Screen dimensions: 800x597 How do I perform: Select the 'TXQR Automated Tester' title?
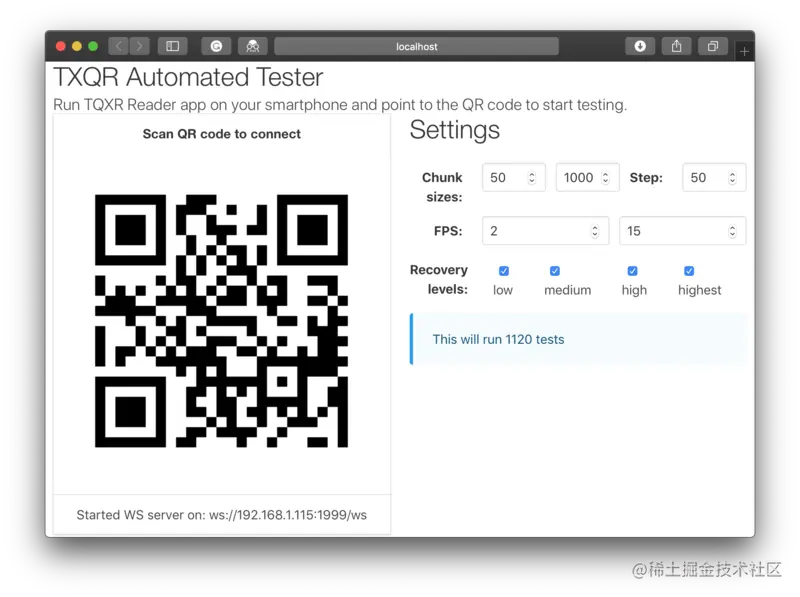click(x=188, y=78)
